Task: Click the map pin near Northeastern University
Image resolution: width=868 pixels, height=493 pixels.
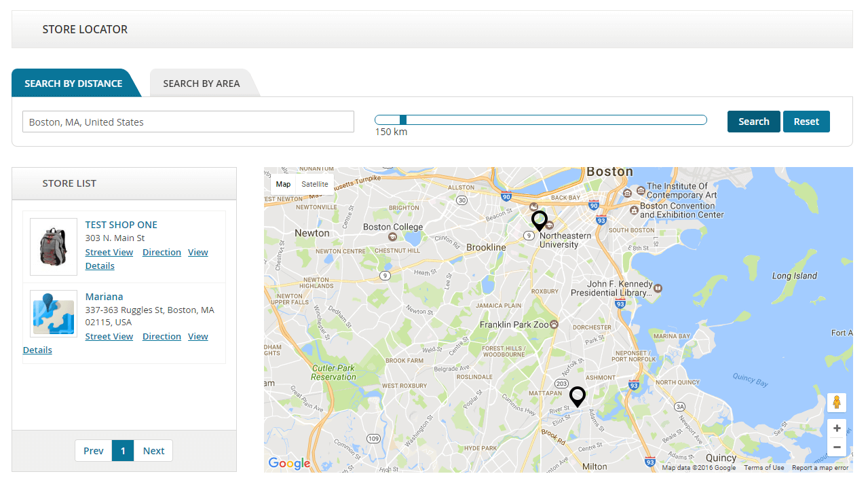Action: click(540, 221)
